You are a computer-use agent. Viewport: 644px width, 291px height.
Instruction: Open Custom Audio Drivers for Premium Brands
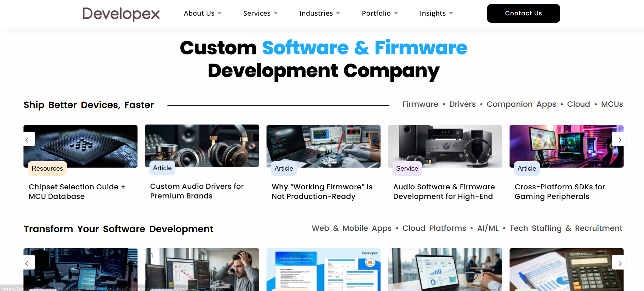coord(197,191)
